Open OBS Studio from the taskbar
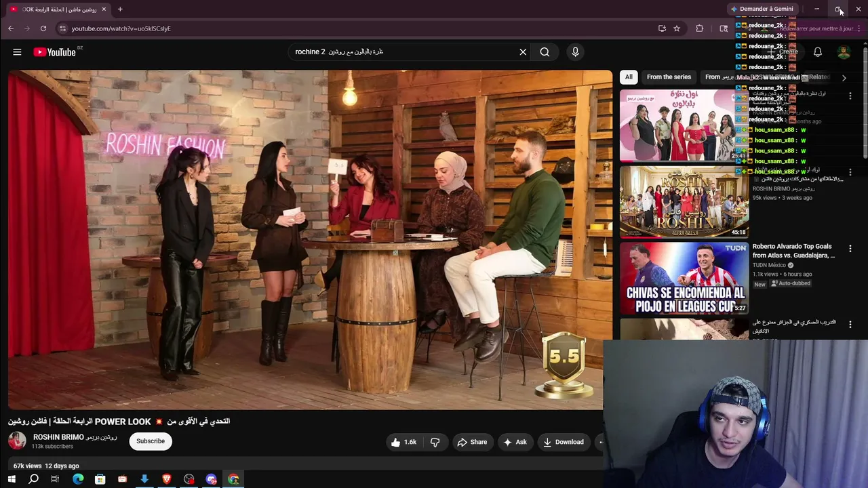 pos(189,479)
